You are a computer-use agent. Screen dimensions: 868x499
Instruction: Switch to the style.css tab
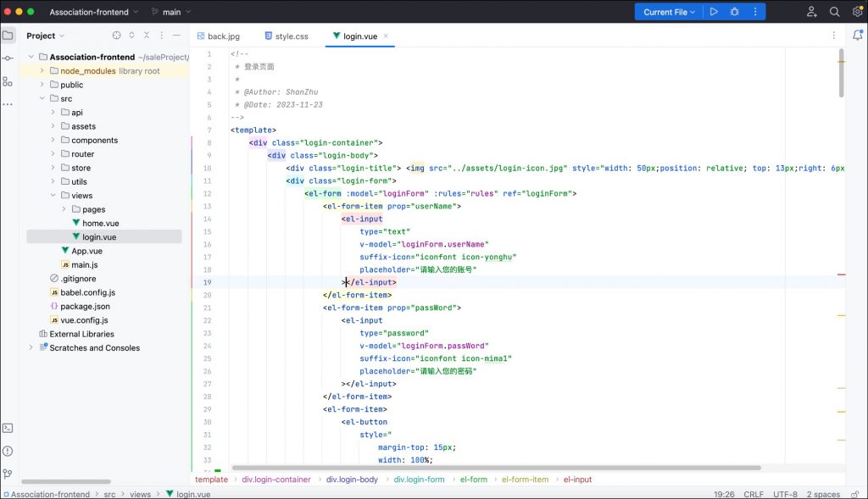click(291, 36)
